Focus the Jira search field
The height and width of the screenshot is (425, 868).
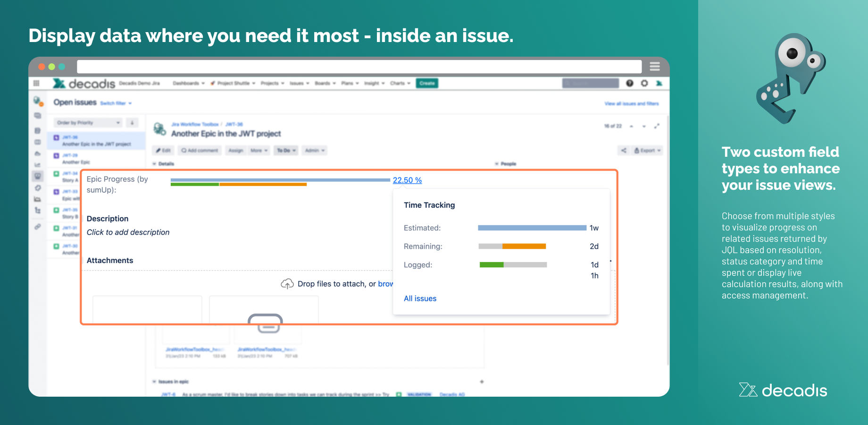591,84
